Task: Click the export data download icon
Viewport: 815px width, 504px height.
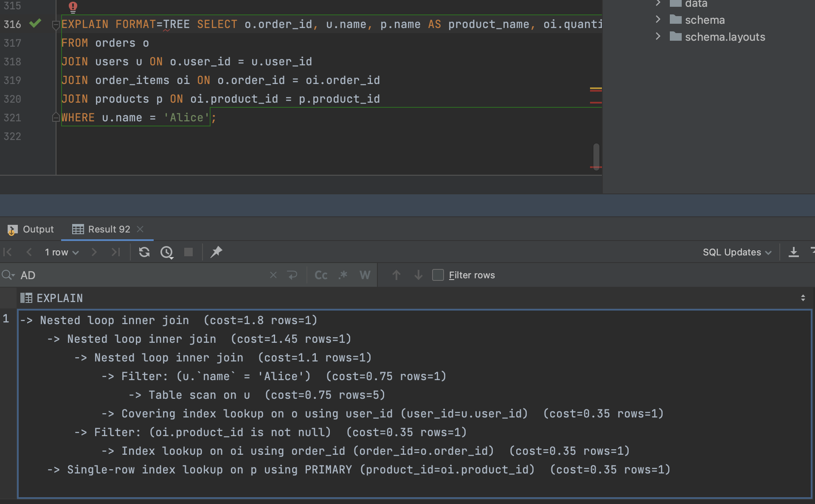Action: click(793, 252)
